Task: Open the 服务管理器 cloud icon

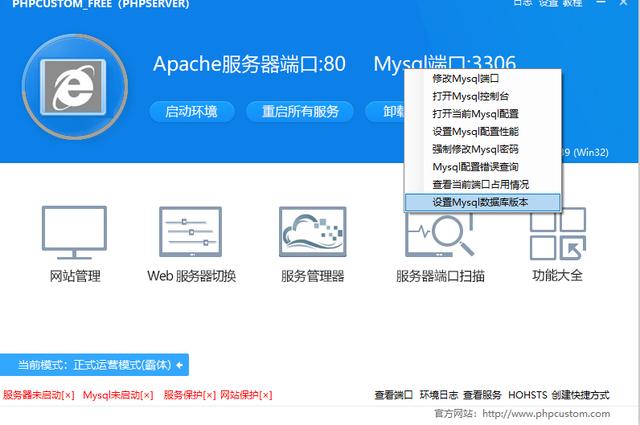Action: coord(313,231)
